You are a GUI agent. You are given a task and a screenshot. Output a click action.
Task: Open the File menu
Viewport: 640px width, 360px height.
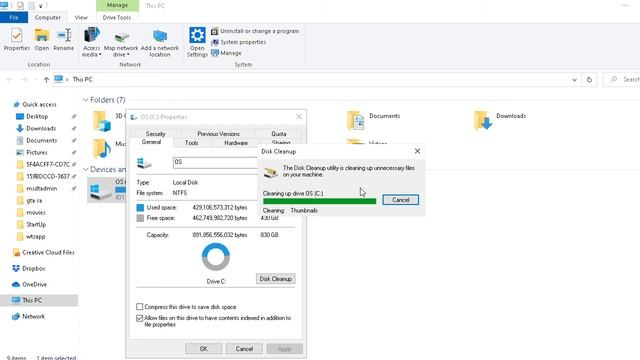[14, 18]
